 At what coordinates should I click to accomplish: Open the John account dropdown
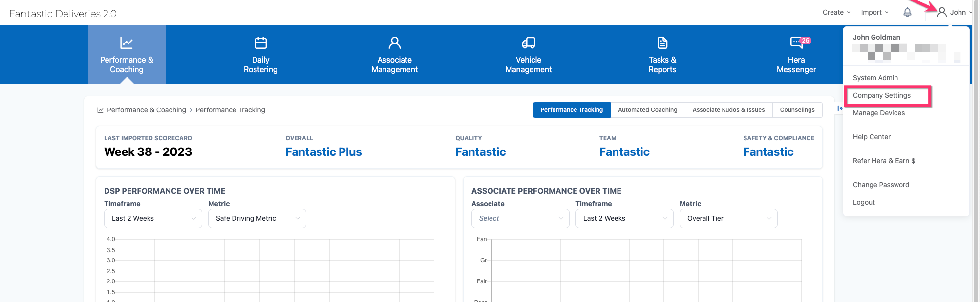(955, 12)
